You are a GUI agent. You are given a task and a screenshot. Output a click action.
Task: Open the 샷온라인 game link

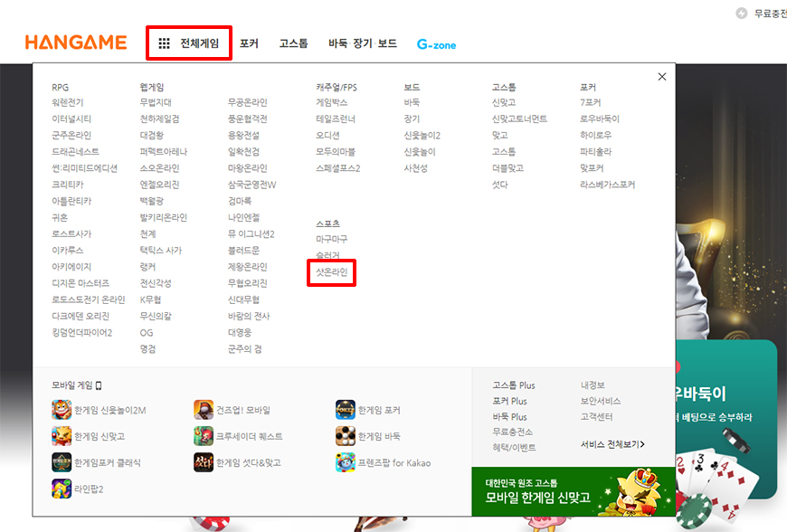[x=332, y=272]
